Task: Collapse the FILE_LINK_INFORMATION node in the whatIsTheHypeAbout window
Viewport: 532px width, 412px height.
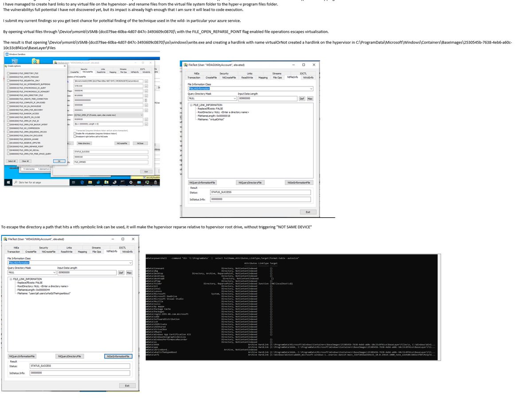Action: click(11, 279)
